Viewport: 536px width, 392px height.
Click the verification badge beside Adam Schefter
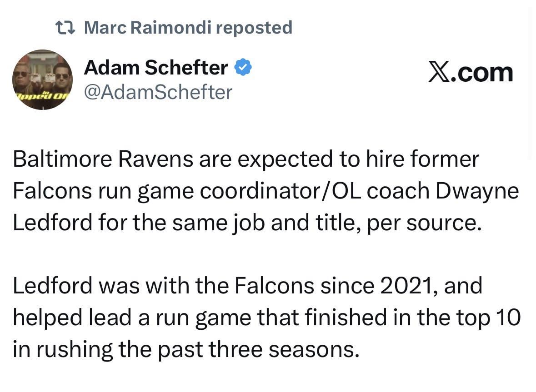point(243,67)
